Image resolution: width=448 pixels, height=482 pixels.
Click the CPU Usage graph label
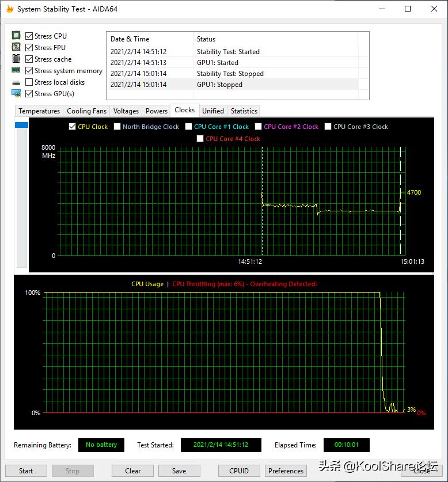click(147, 284)
